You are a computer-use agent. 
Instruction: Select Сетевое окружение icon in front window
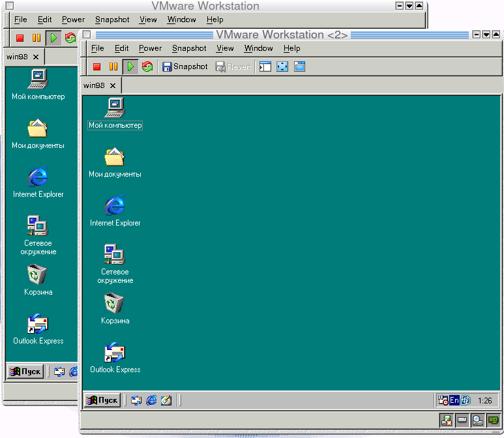click(115, 264)
